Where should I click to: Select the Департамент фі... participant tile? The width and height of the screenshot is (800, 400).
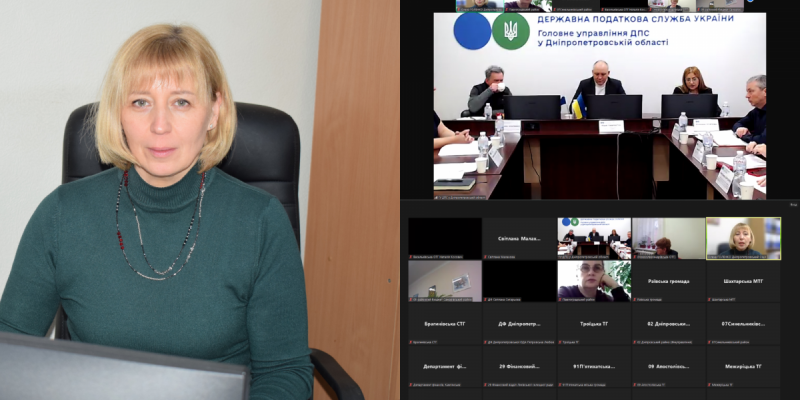pos(445,366)
